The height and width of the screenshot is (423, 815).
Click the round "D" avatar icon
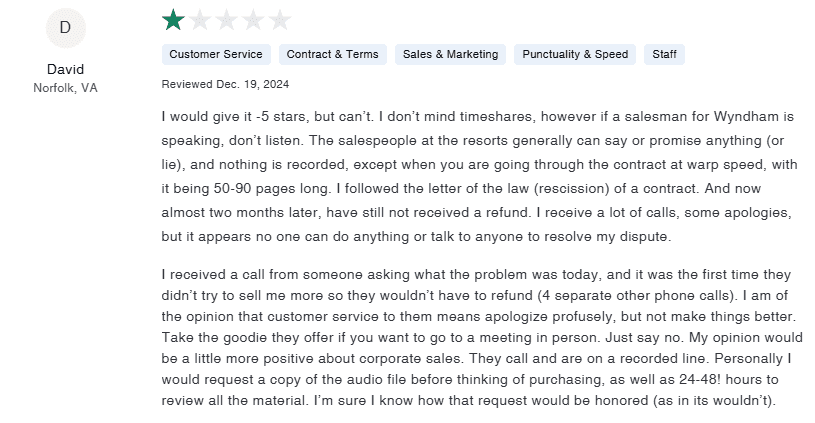pyautogui.click(x=65, y=28)
